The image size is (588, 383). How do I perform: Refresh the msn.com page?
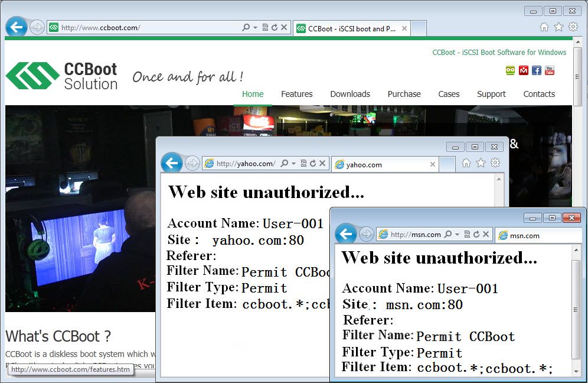(476, 234)
